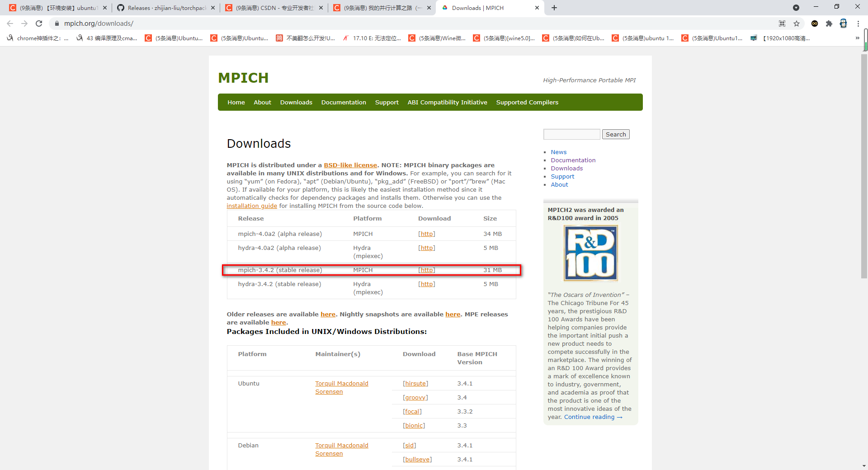Download mpich-3.4.2 via its http link
Image resolution: width=868 pixels, height=470 pixels.
426,270
